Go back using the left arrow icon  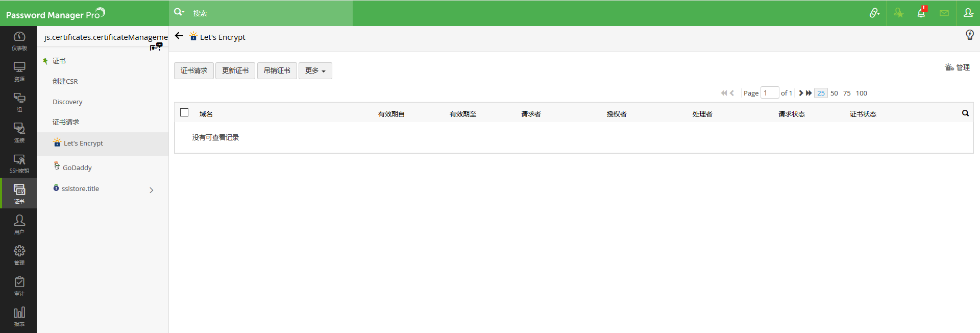pos(179,36)
